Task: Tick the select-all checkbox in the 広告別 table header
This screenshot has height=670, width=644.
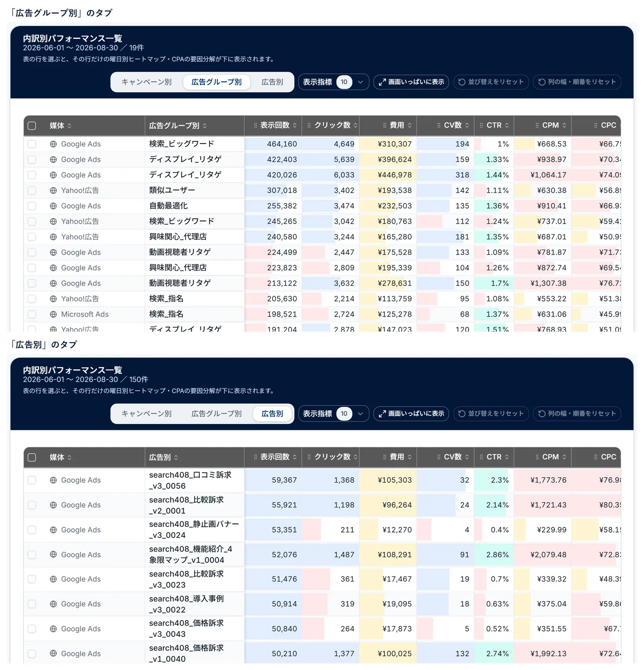Action: click(x=32, y=457)
